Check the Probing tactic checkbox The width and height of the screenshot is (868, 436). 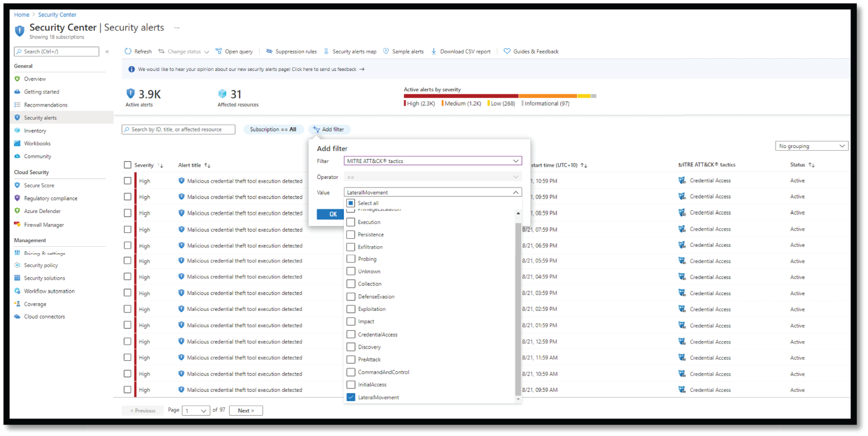351,259
